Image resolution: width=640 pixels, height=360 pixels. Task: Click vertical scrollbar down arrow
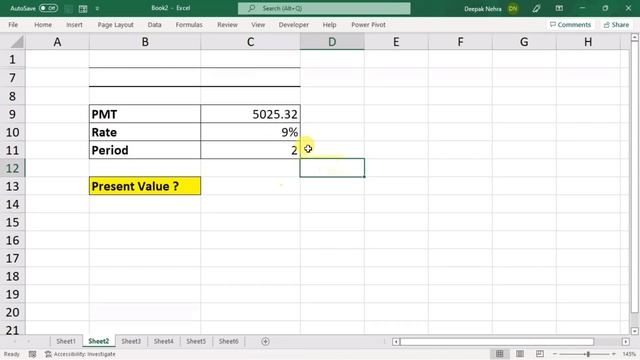point(634,331)
